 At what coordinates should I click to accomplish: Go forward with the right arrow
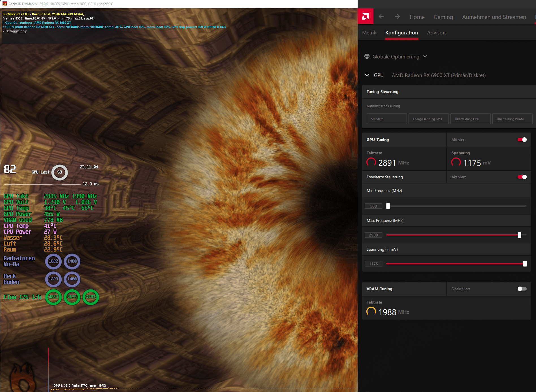[x=397, y=17]
